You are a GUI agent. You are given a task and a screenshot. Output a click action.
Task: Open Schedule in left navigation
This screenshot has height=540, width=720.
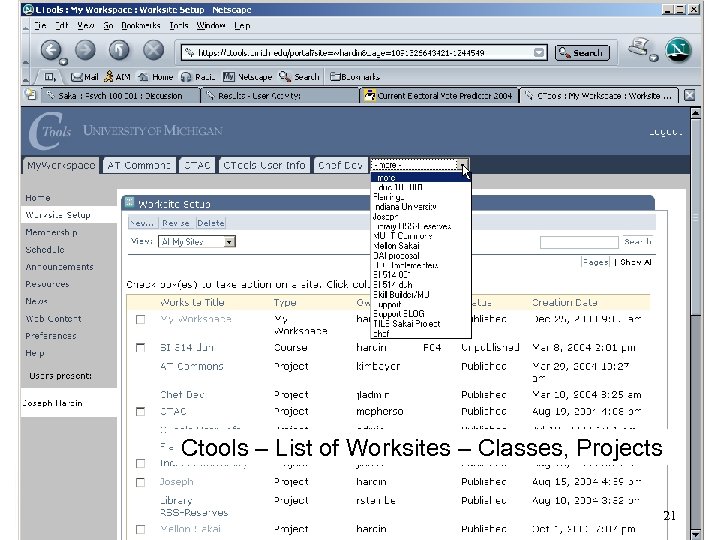coord(45,250)
